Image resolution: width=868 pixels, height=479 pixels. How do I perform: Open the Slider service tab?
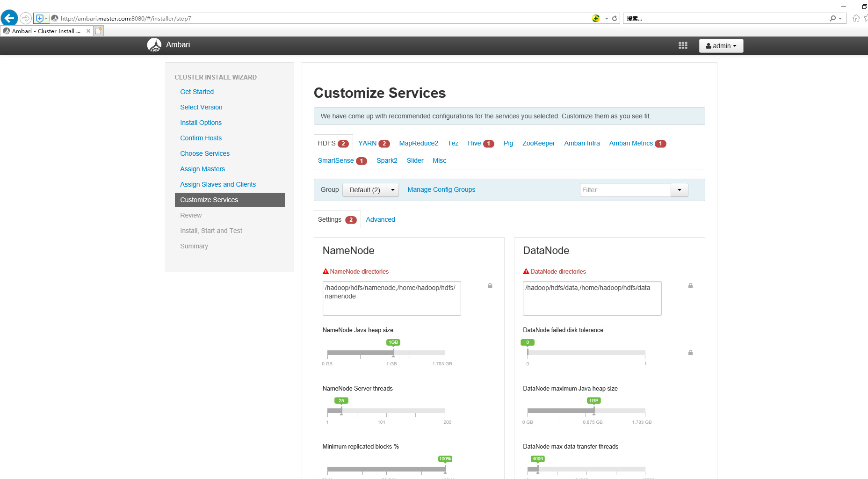415,160
